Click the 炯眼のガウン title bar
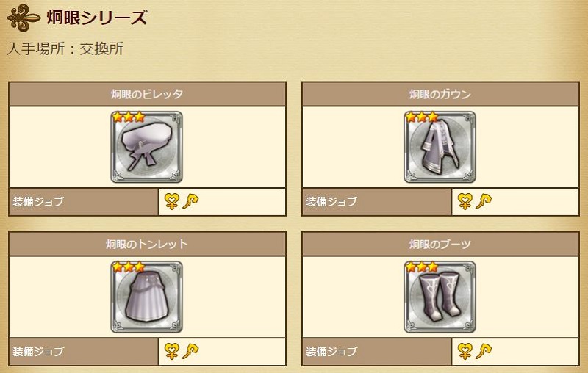Image resolution: width=588 pixels, height=373 pixels. pyautogui.click(x=440, y=94)
